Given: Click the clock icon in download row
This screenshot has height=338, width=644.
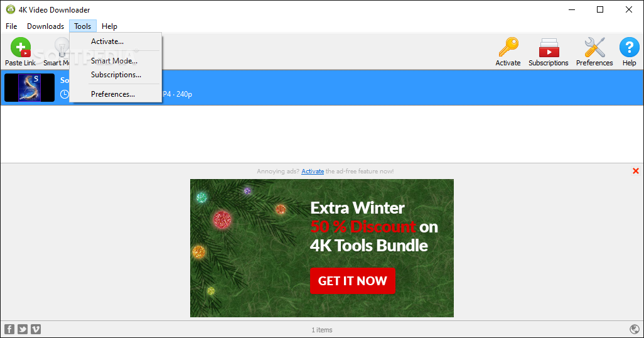Looking at the screenshot, I should pos(65,94).
